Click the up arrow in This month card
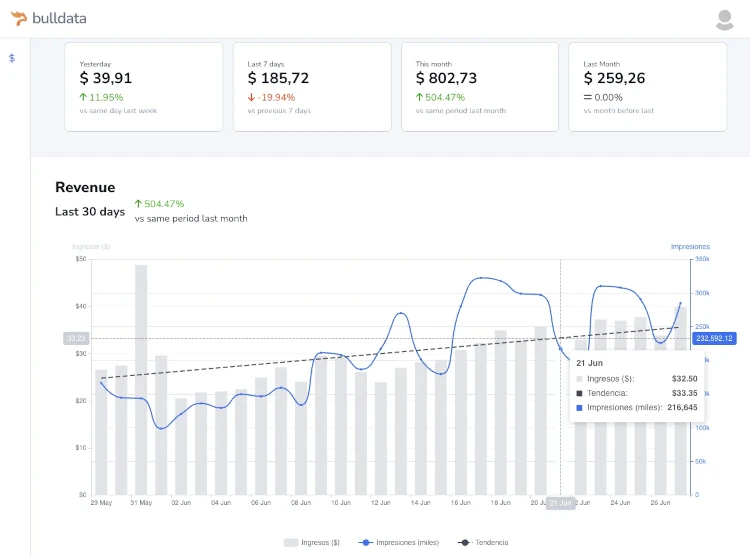Screen dimensions: 750x557 pos(420,97)
